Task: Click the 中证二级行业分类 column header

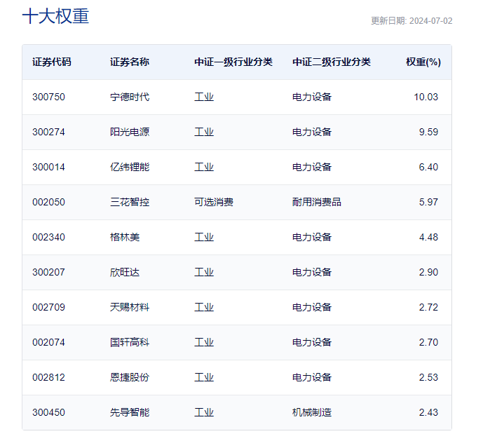Action: [332, 62]
